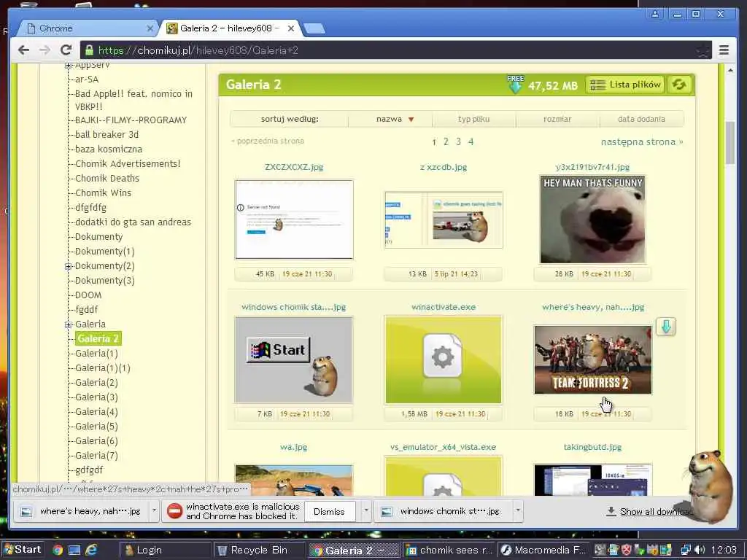Image resolution: width=747 pixels, height=560 pixels.
Task: Click the Lista plików button
Action: pyautogui.click(x=625, y=85)
